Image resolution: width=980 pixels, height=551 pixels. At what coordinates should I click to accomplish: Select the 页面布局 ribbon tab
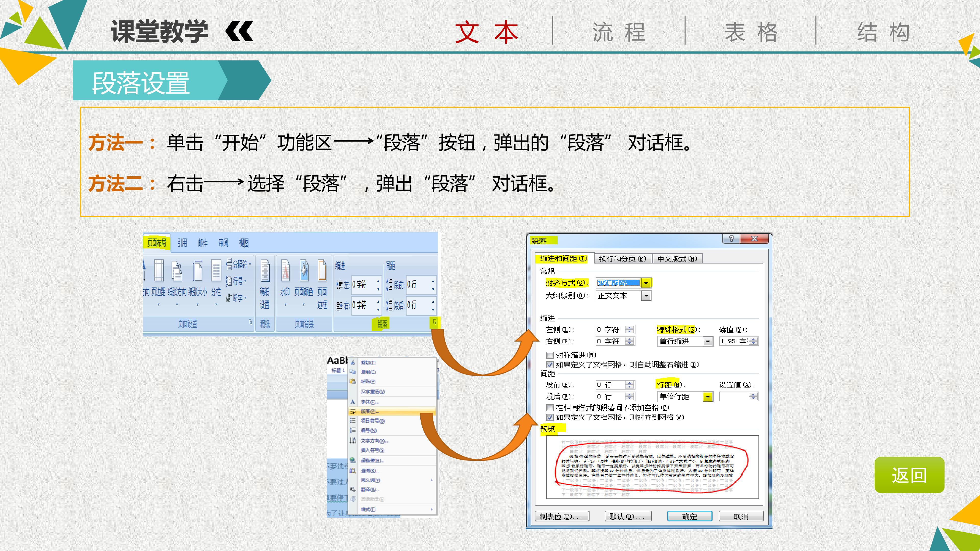[157, 243]
